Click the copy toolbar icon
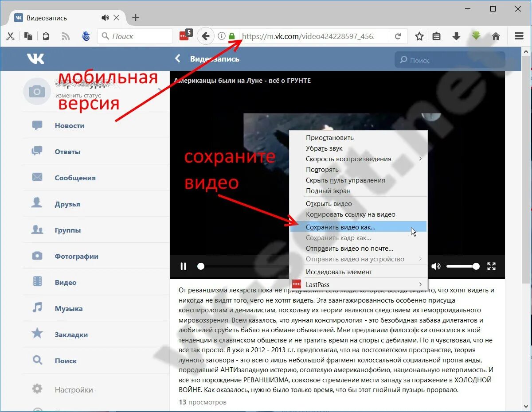The height and width of the screenshot is (412, 532). coord(28,36)
